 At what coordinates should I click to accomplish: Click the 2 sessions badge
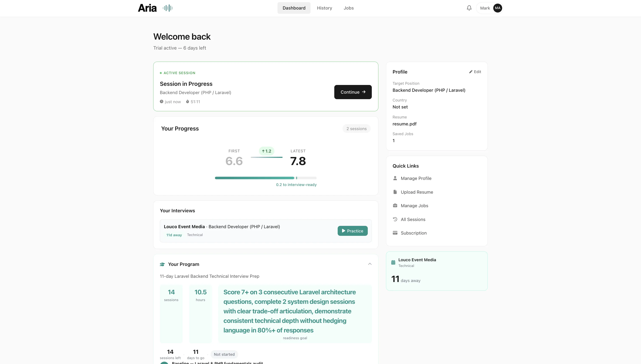click(356, 128)
